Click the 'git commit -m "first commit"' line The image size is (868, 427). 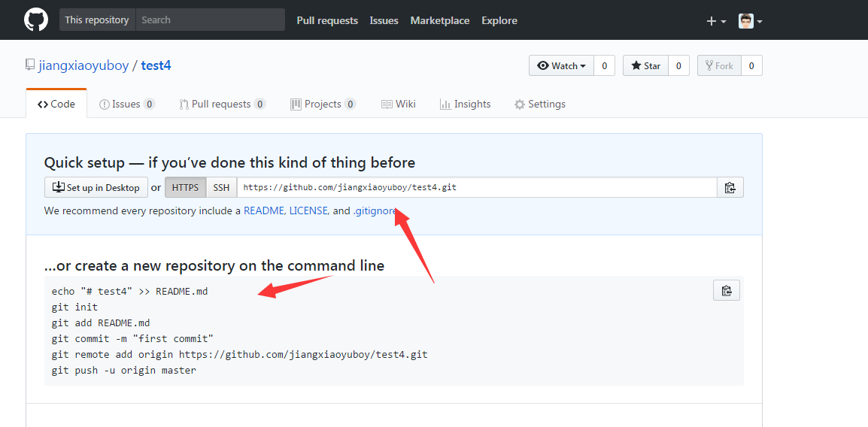133,338
